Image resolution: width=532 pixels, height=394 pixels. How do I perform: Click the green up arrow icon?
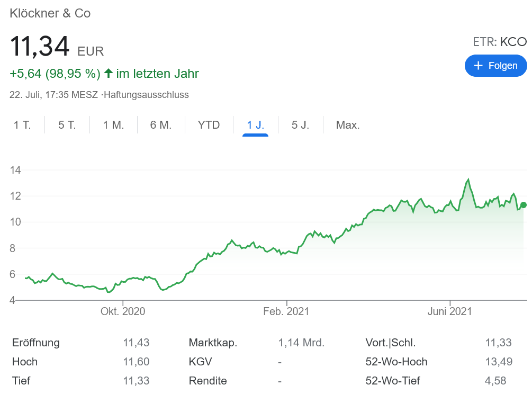coord(108,74)
